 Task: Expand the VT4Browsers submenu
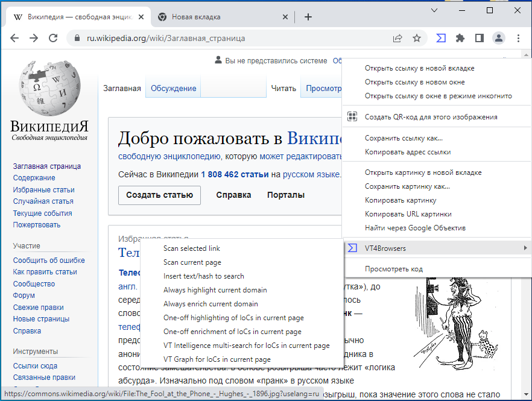point(436,248)
